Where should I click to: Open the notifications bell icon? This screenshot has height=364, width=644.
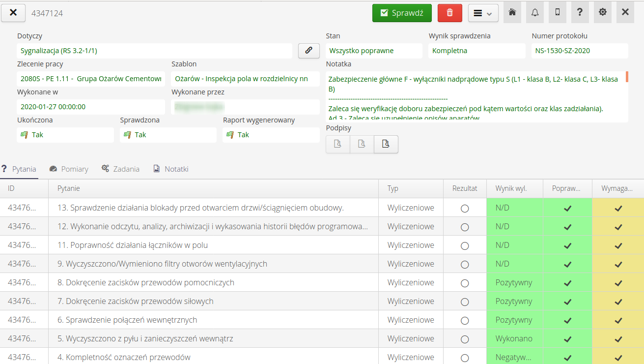pyautogui.click(x=535, y=13)
